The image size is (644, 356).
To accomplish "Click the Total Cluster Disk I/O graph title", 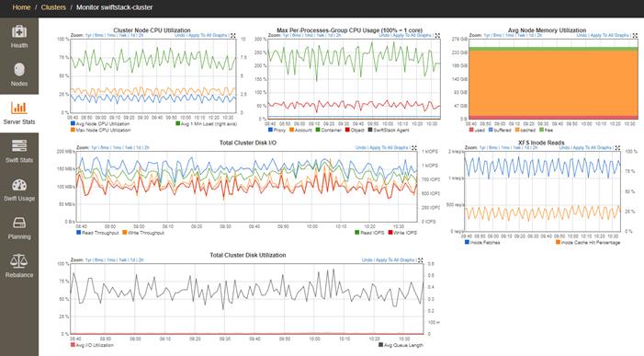I will click(x=248, y=143).
